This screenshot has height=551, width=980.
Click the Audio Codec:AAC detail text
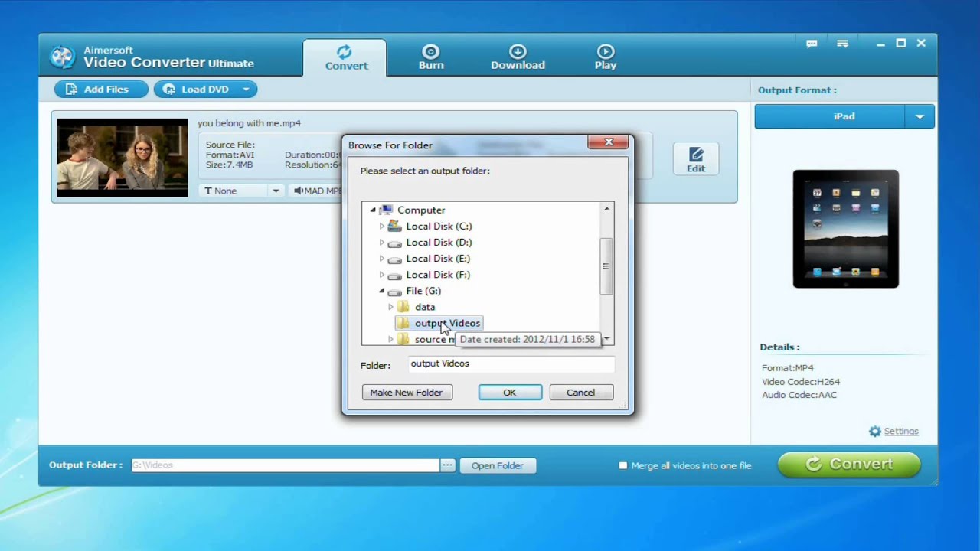click(799, 396)
